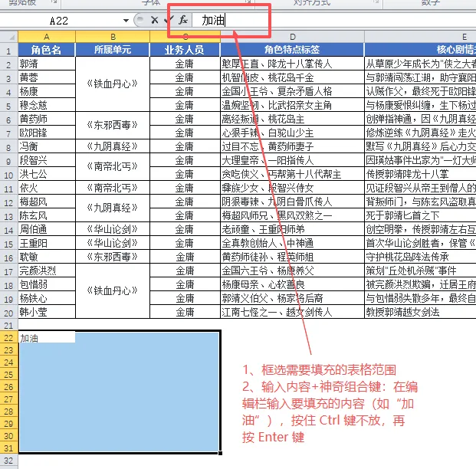Select column E header
Image resolution: width=476 pixels, height=469 pixels.
[420, 37]
